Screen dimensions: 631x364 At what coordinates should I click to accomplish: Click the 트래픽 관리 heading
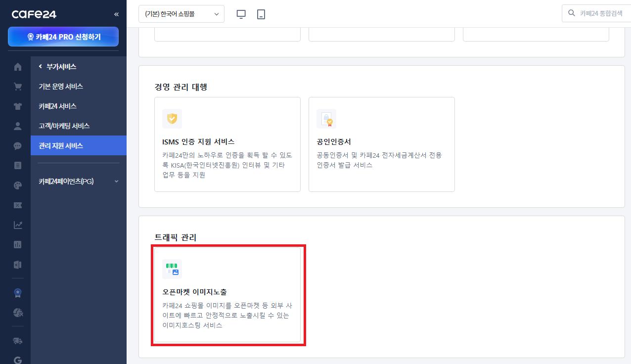[176, 237]
